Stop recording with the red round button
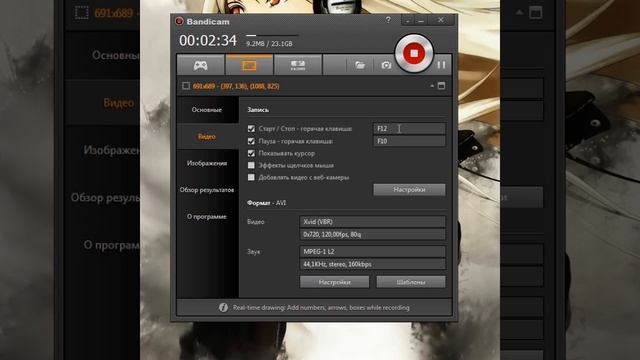The width and height of the screenshot is (640, 360). [x=413, y=53]
